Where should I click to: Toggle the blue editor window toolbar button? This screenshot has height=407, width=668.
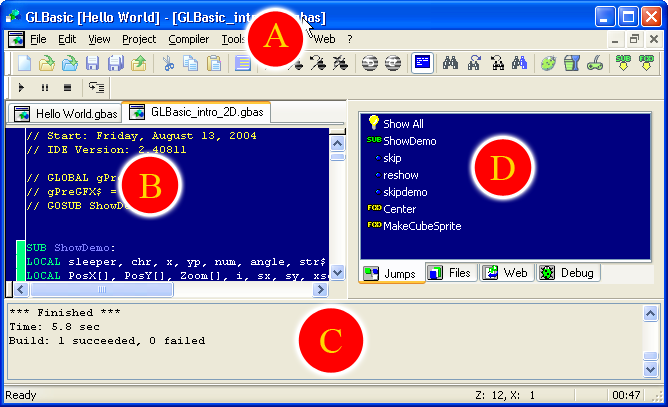point(422,63)
